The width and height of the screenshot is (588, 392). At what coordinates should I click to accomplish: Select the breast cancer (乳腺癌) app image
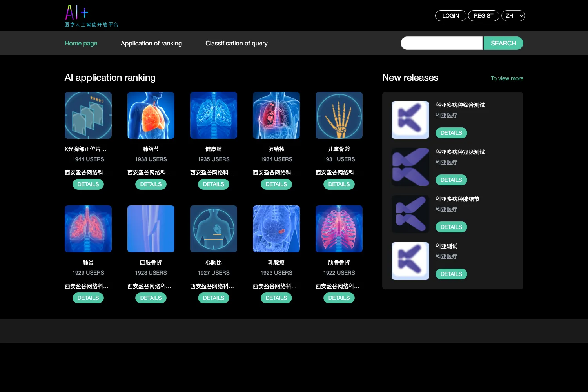point(276,229)
